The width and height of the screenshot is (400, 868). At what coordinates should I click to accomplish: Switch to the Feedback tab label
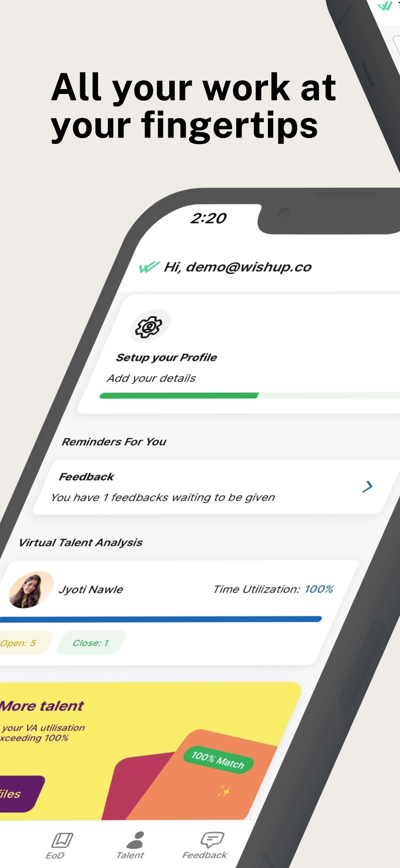205,855
